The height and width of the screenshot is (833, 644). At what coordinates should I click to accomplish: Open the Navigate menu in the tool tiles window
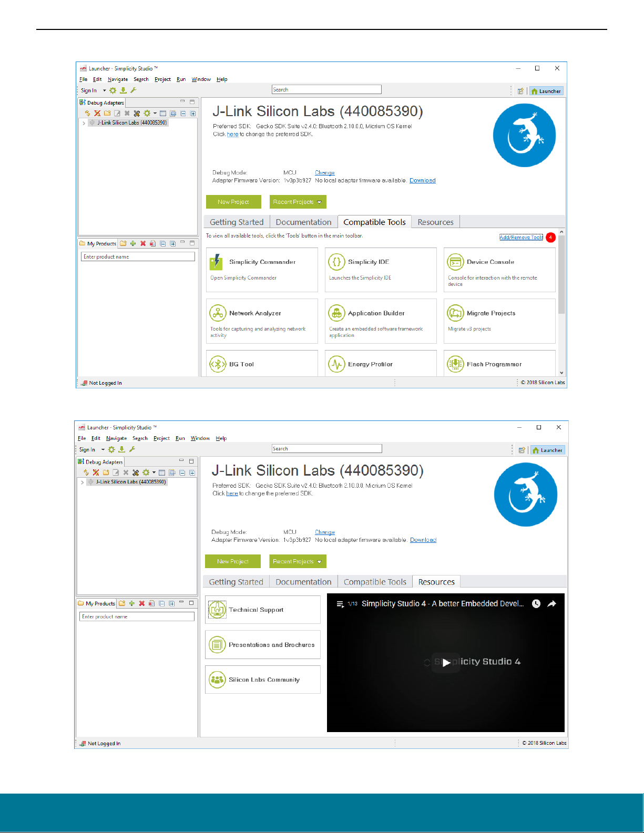tap(118, 79)
